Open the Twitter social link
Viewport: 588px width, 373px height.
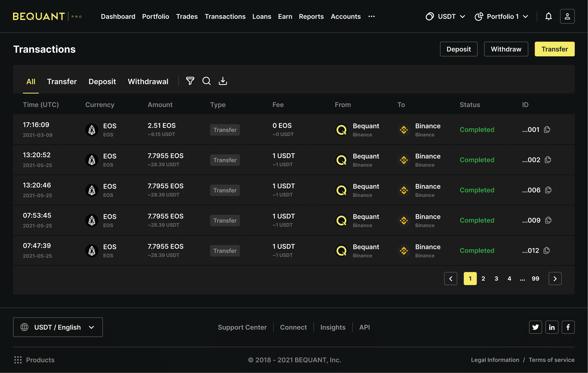(x=535, y=327)
